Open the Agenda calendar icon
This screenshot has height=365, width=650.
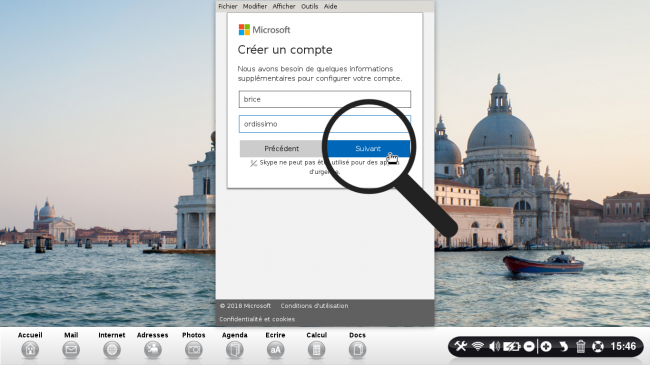coord(234,350)
